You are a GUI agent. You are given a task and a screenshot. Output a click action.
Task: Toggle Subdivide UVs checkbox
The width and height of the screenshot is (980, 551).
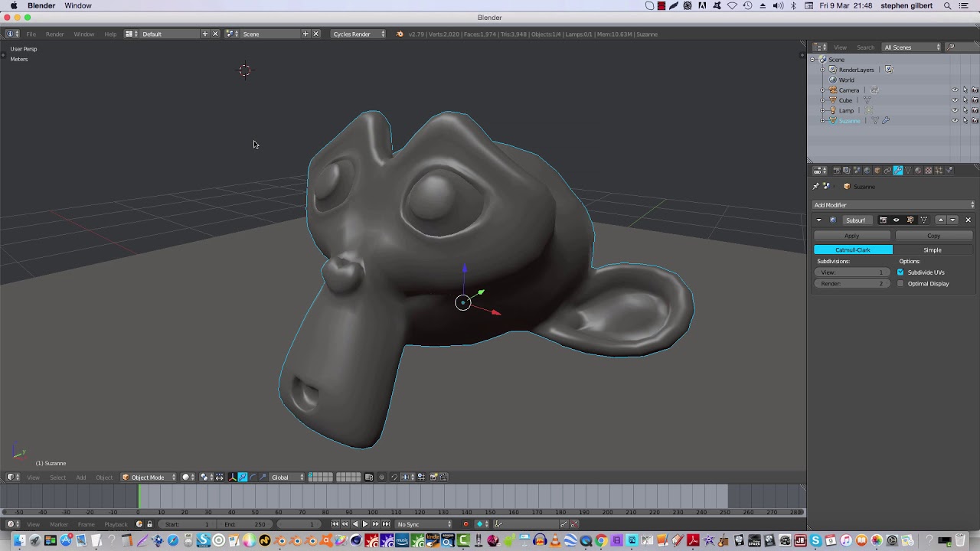[x=900, y=272]
